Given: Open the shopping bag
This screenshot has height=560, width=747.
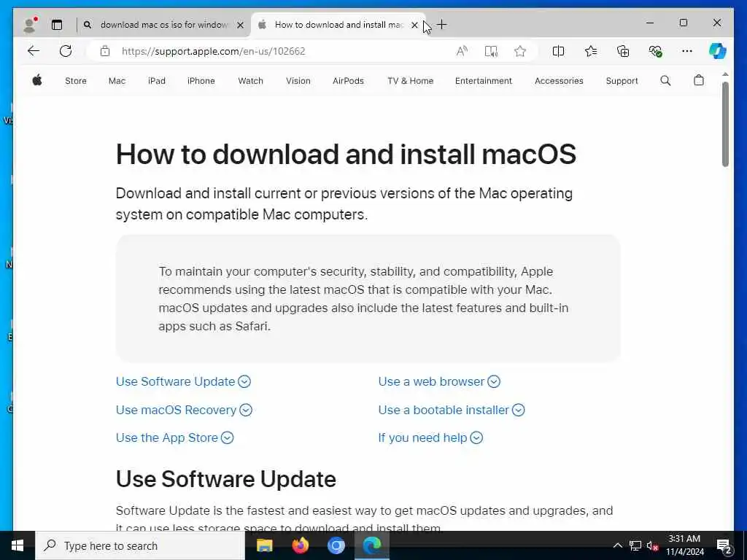Looking at the screenshot, I should tap(699, 80).
